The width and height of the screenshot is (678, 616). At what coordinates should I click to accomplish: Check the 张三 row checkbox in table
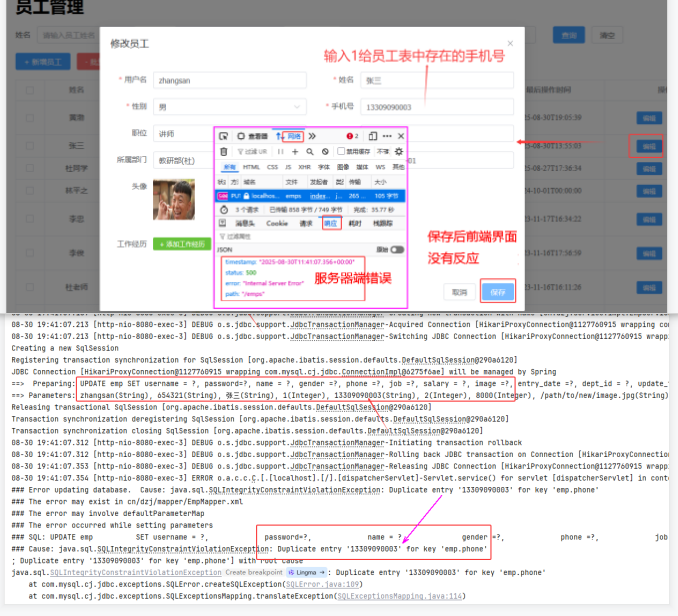23,145
